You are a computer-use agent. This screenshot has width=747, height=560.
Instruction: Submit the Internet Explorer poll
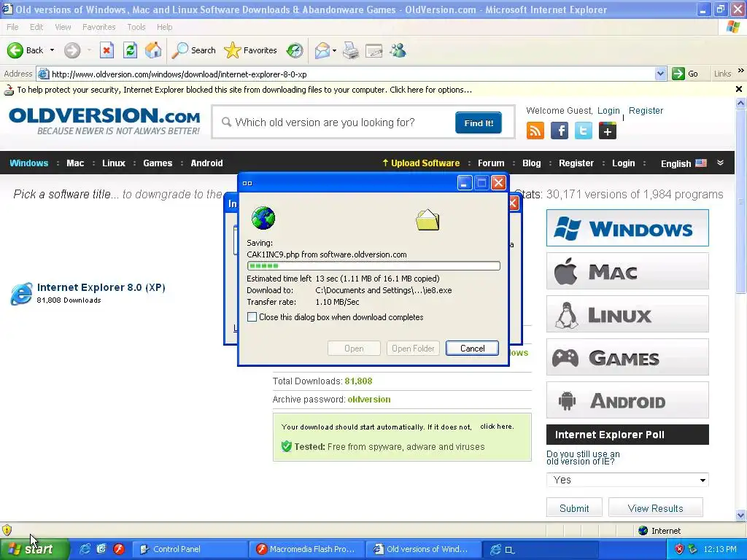pos(574,508)
